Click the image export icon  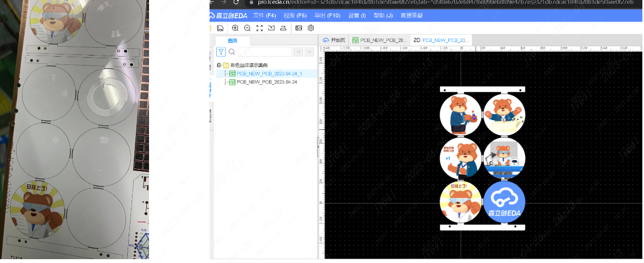pos(299,28)
